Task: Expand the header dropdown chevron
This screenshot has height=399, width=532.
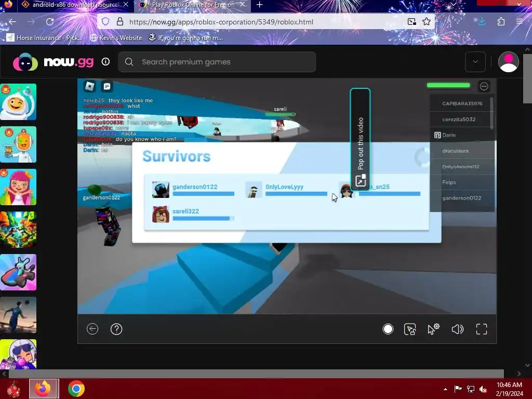Action: click(475, 62)
